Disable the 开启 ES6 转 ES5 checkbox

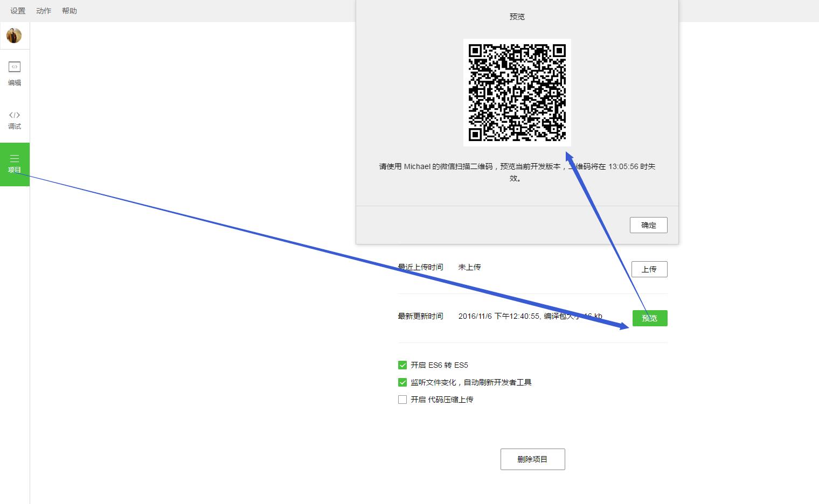pos(402,365)
